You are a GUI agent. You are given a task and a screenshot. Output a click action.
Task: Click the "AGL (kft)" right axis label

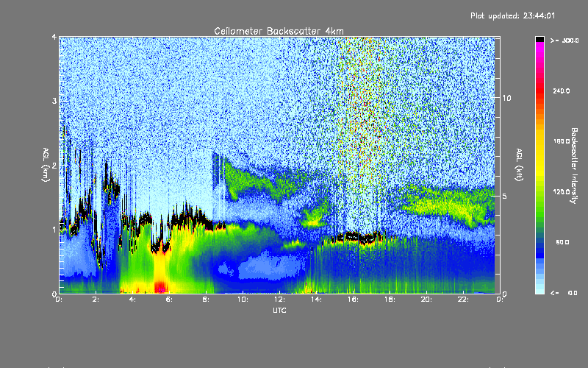(x=519, y=165)
